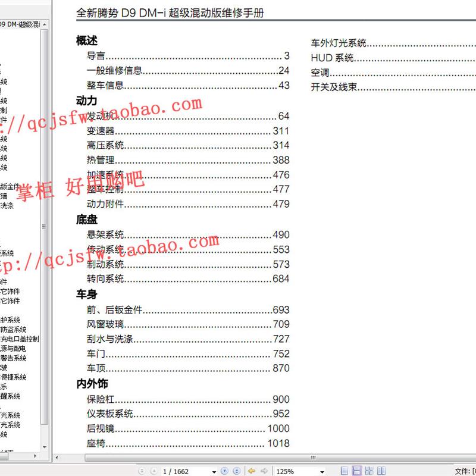
Task: Open TOC entry 座椅 page 1018
Action: (x=188, y=443)
